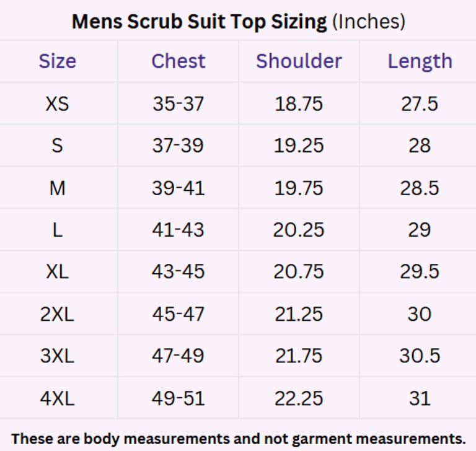
Task: Select the 2XL size cell
Action: [57, 314]
